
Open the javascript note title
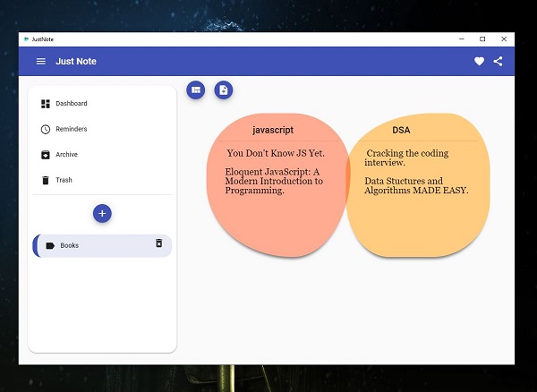(x=273, y=130)
